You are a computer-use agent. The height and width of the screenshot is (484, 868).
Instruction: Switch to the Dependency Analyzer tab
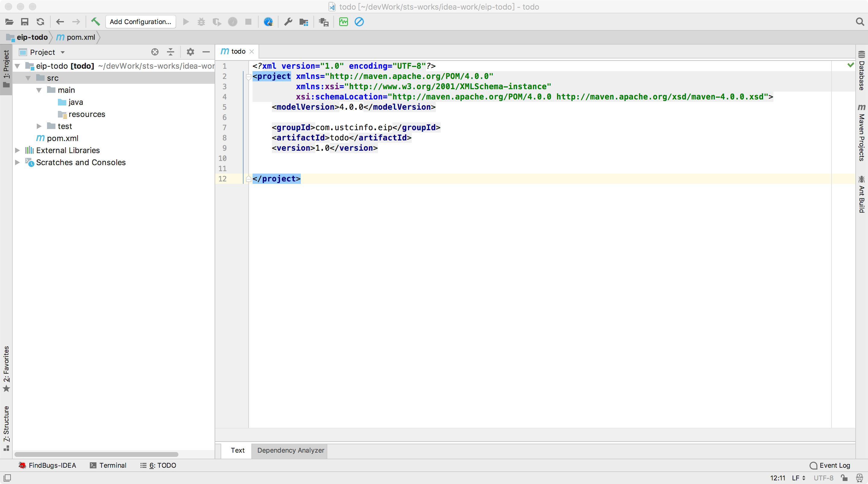tap(291, 450)
